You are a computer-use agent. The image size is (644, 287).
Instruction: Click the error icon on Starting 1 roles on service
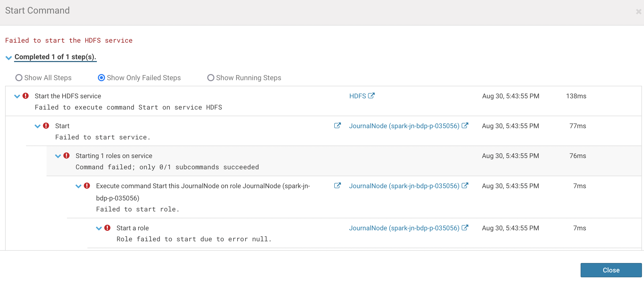pyautogui.click(x=66, y=156)
